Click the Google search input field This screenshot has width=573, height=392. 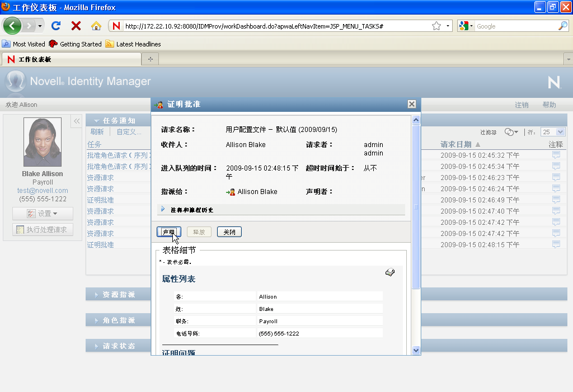(516, 26)
